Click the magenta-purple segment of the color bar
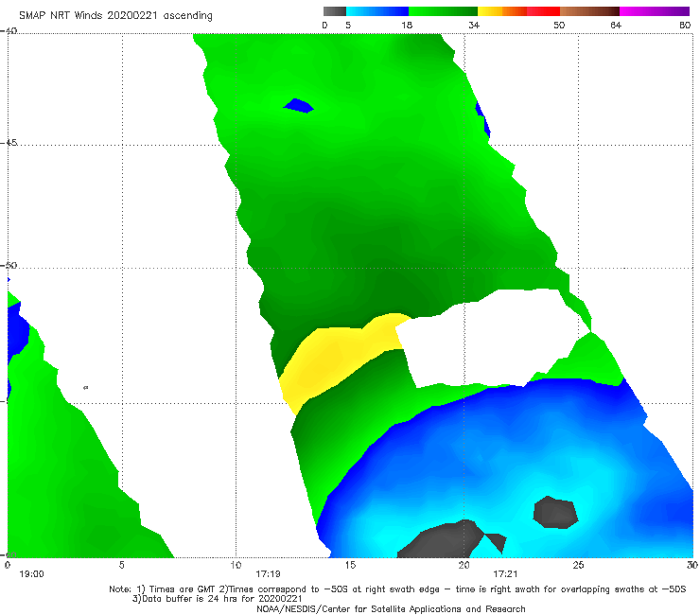The height and width of the screenshot is (615, 700). pyautogui.click(x=655, y=11)
